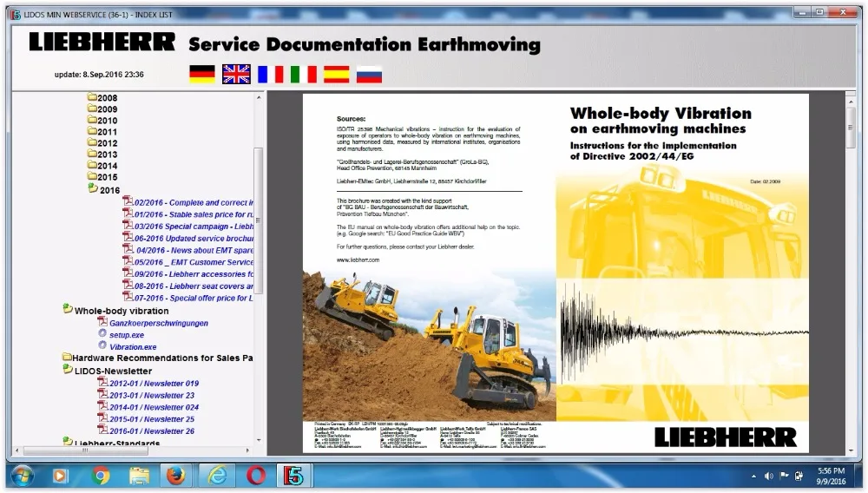Launch Opera browser from taskbar
Screen dimensions: 868x493
point(256,476)
